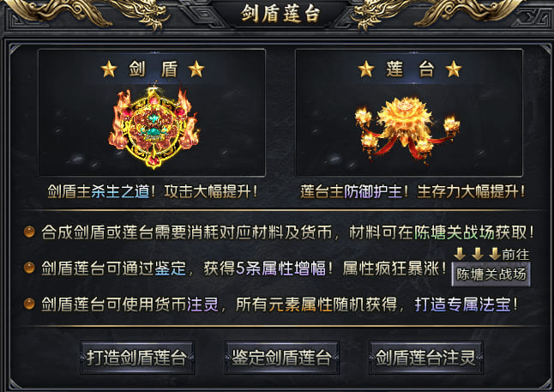
Task: Click the star left of 剑盾 title
Action: (x=108, y=69)
